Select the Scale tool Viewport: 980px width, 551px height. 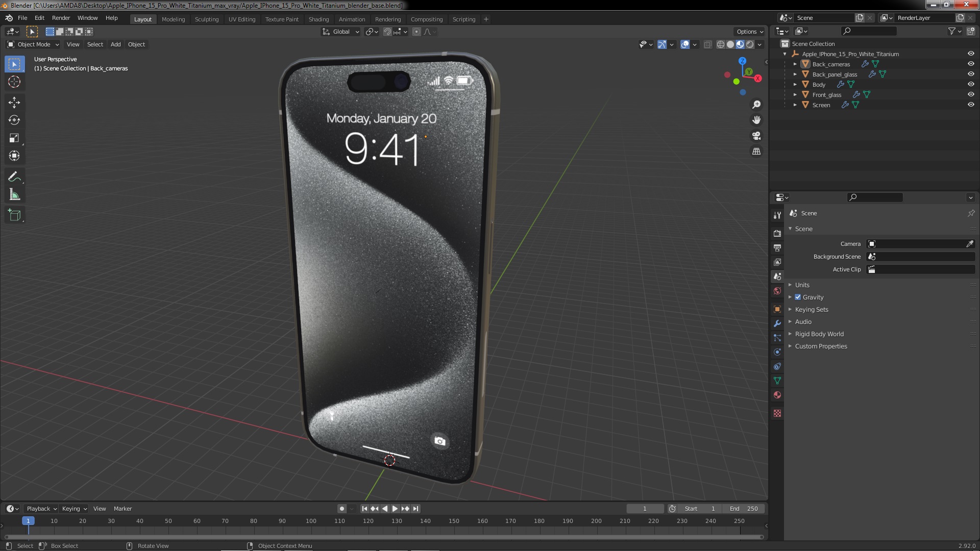click(x=14, y=138)
